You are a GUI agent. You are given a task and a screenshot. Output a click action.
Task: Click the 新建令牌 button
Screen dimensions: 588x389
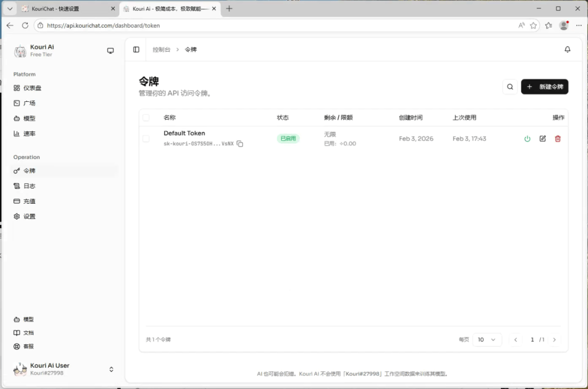pos(544,87)
